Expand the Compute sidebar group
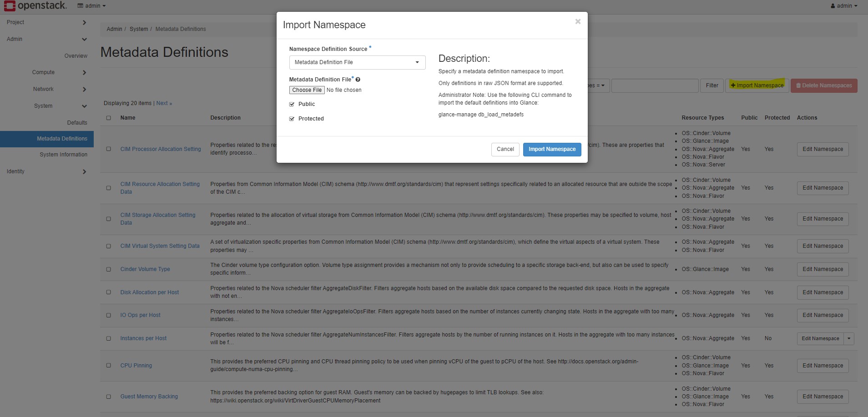This screenshot has height=417, width=868. pos(47,72)
